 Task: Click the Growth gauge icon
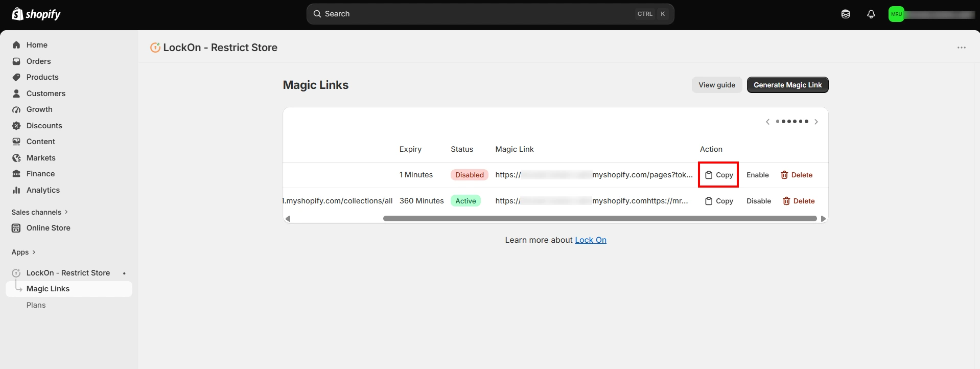pyautogui.click(x=16, y=109)
